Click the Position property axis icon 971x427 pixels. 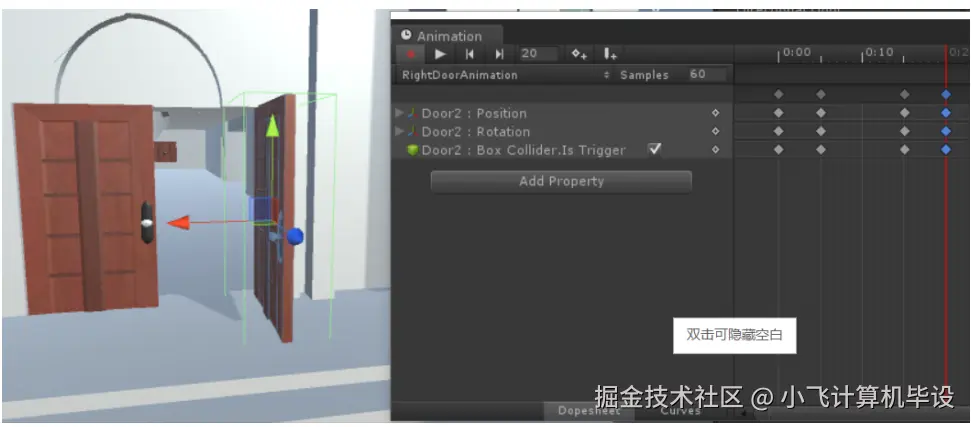tap(413, 113)
